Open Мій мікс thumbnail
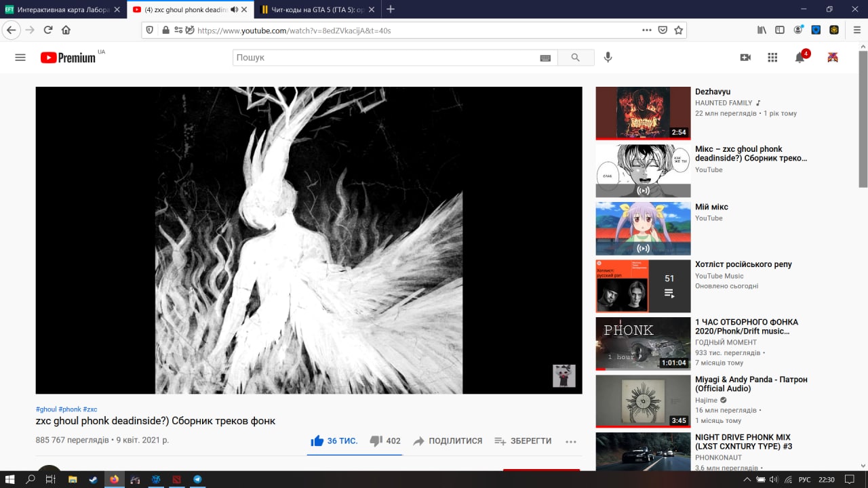 click(643, 228)
